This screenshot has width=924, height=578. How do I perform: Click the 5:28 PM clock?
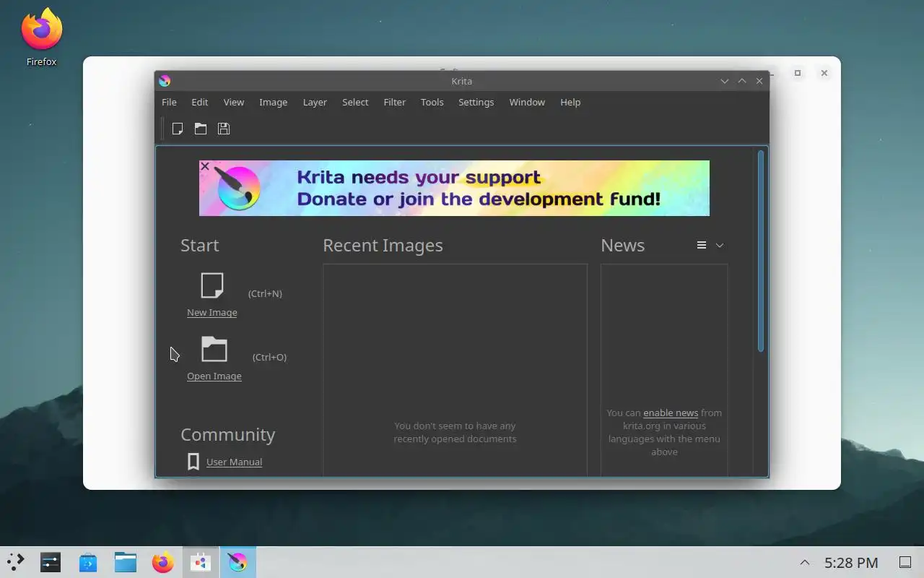(x=851, y=563)
